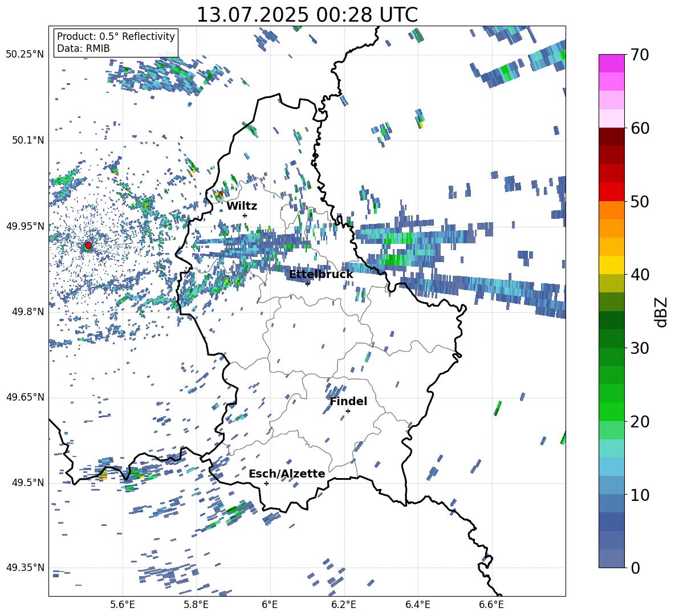Click colorbar tick label 70
The image size is (675, 616).
[639, 55]
